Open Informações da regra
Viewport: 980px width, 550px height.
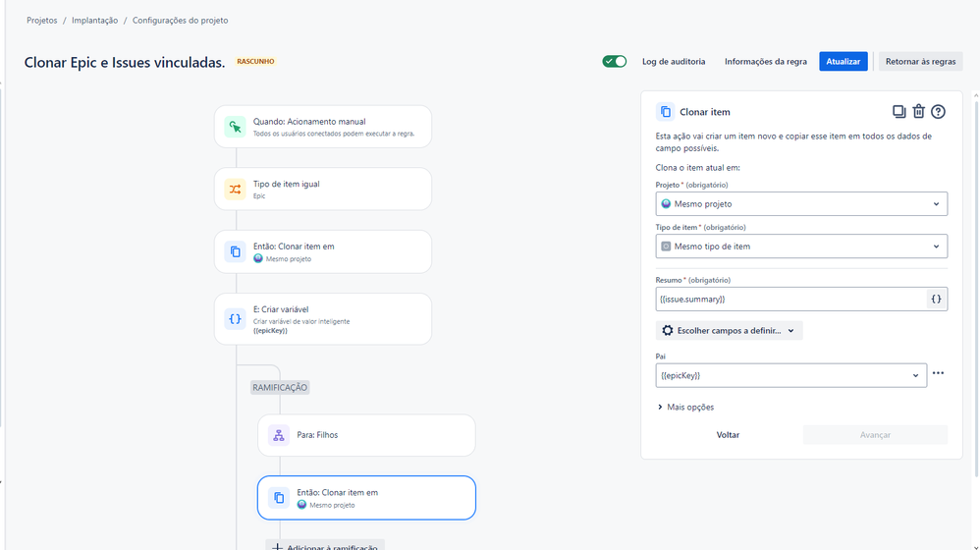pos(766,61)
